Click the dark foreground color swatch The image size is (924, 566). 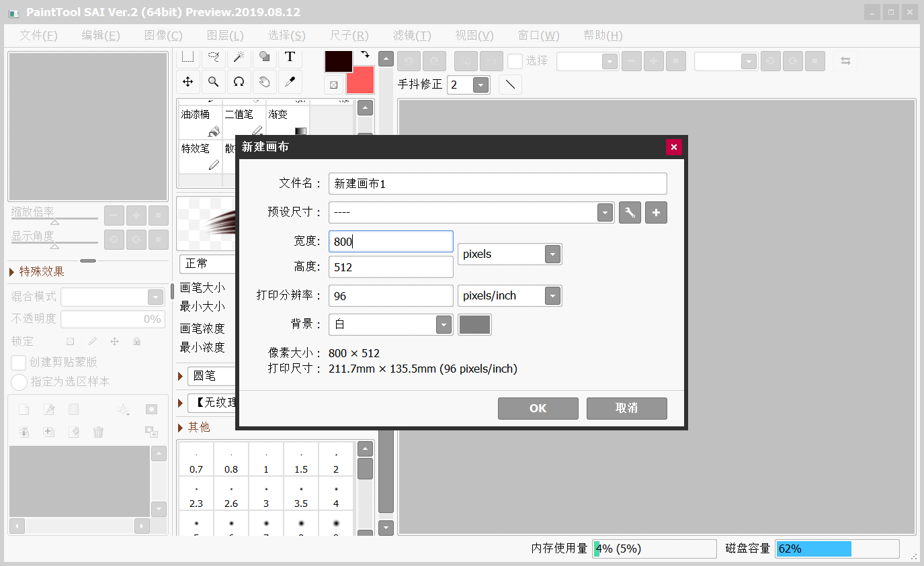(339, 61)
